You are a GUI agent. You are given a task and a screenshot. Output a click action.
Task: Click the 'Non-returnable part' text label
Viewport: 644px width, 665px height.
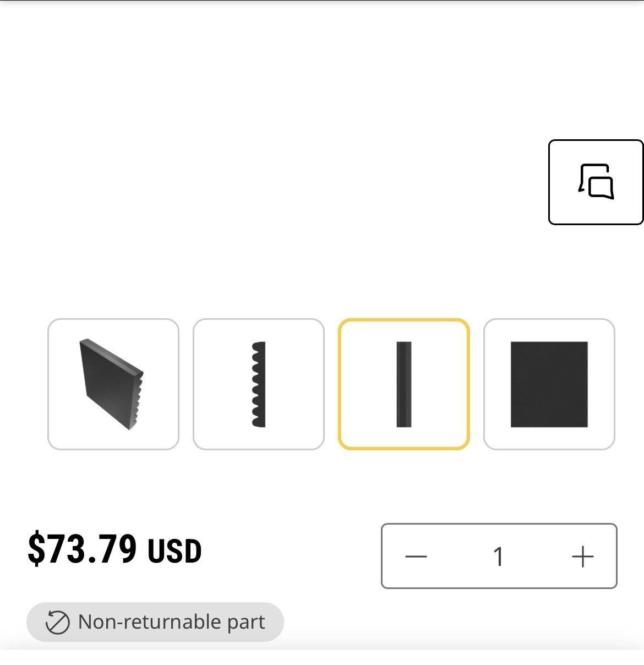[171, 622]
